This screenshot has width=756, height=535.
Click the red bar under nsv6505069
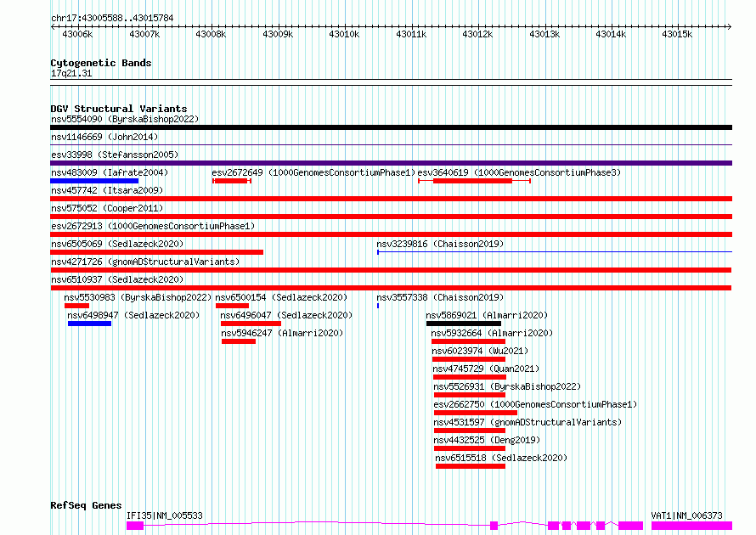pyautogui.click(x=156, y=252)
